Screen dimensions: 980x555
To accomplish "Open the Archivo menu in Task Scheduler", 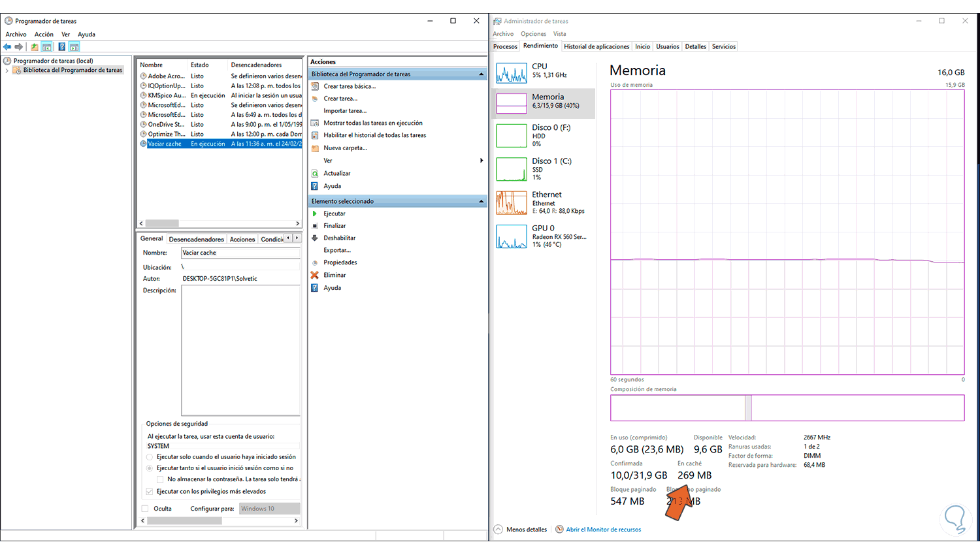I will click(x=16, y=35).
